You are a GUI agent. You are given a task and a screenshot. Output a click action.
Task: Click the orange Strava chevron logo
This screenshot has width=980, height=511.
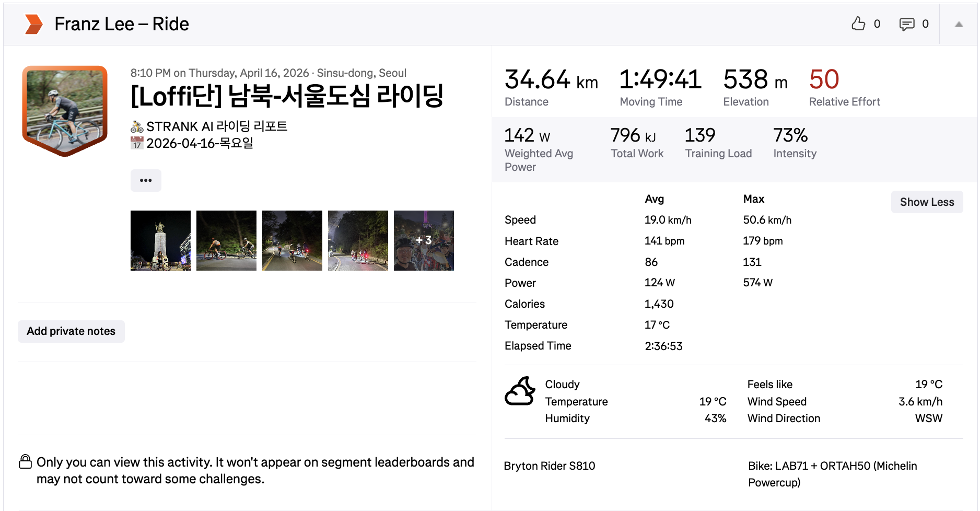pyautogui.click(x=34, y=24)
